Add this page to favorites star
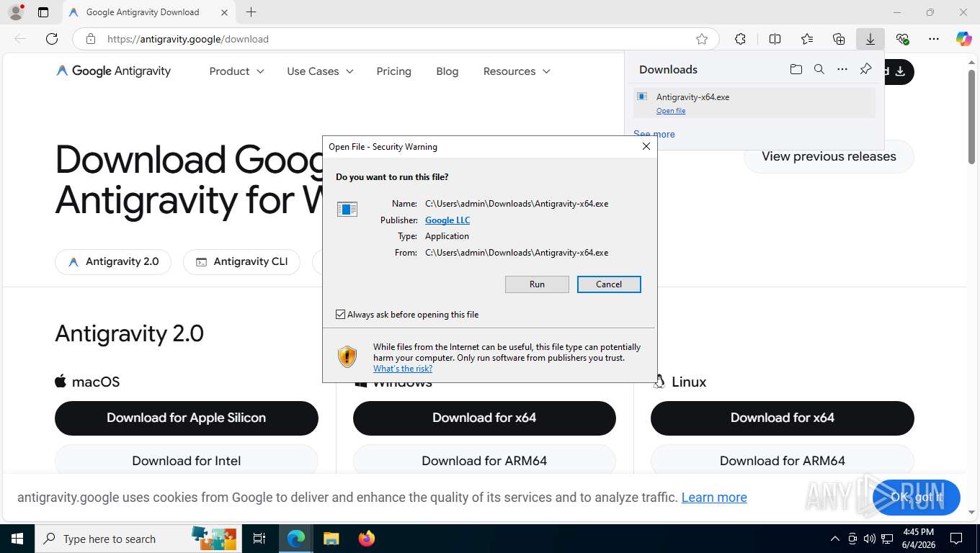The width and height of the screenshot is (980, 553). (702, 39)
